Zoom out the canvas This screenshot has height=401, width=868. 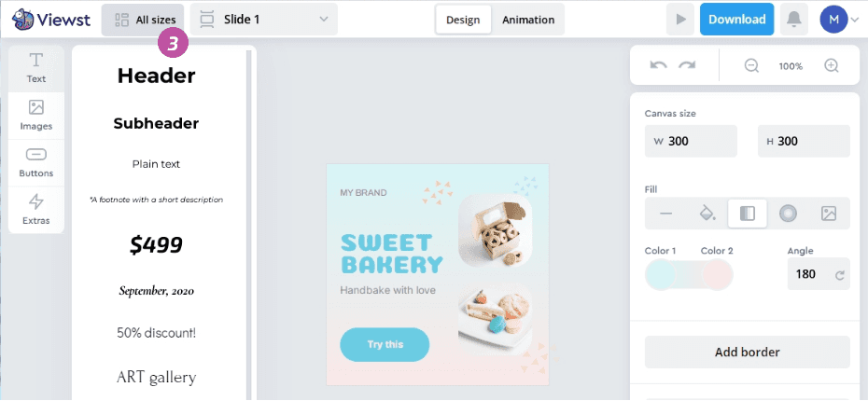click(751, 66)
